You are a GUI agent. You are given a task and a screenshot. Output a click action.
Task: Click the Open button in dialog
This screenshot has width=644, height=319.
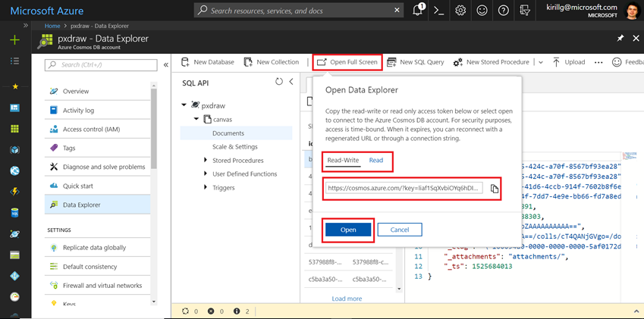click(348, 230)
